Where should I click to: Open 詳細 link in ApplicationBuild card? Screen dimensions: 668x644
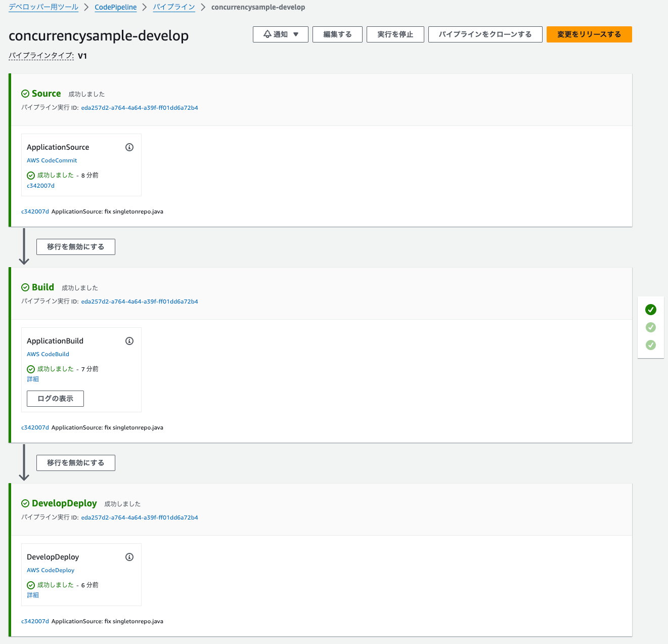33,379
